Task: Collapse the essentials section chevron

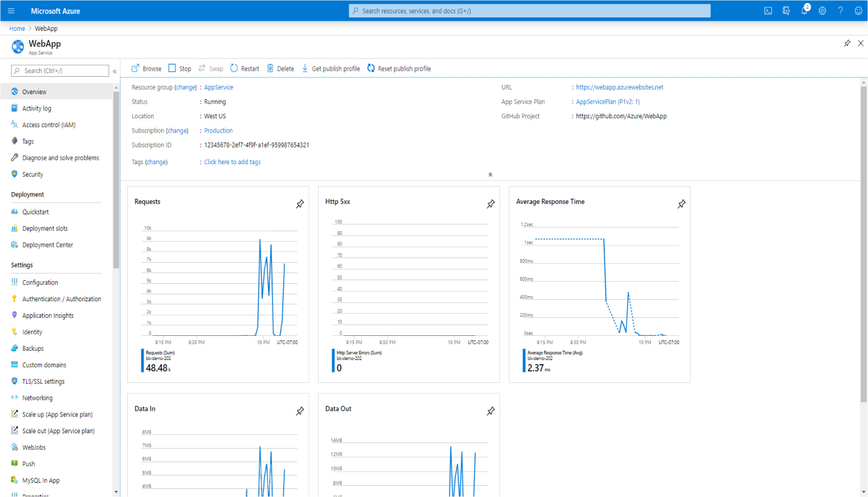Action: click(490, 175)
